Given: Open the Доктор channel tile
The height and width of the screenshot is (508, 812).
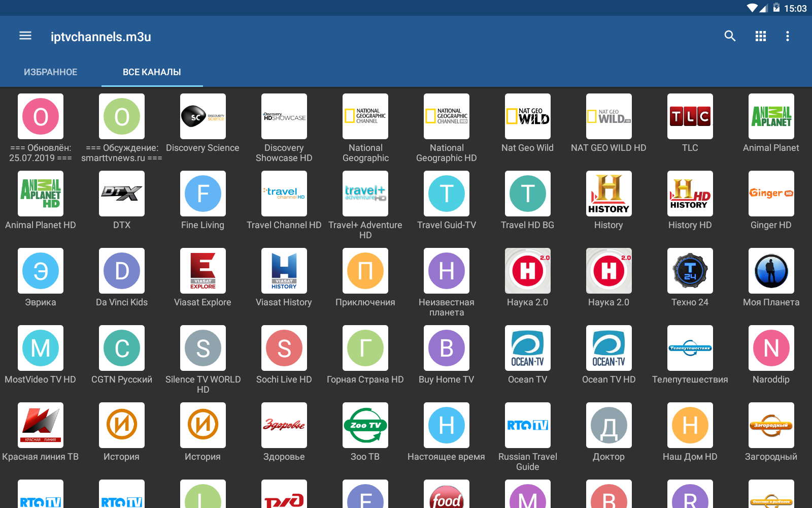Looking at the screenshot, I should [609, 425].
